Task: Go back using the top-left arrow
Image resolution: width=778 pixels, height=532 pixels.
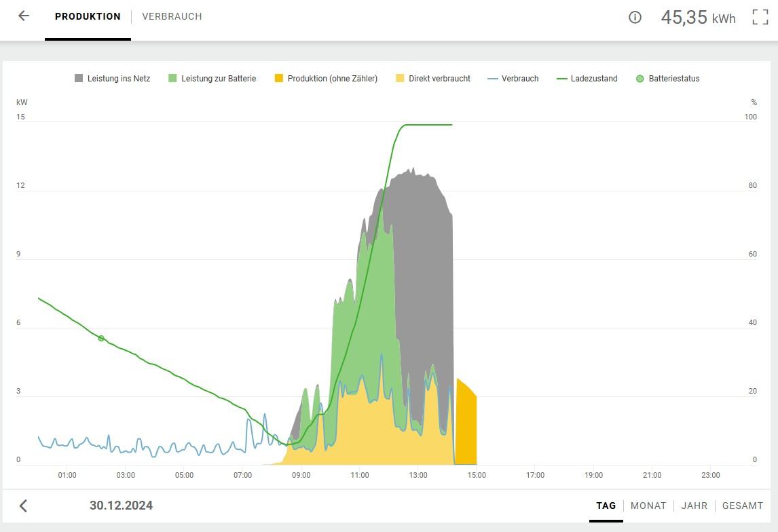Action: click(x=24, y=16)
